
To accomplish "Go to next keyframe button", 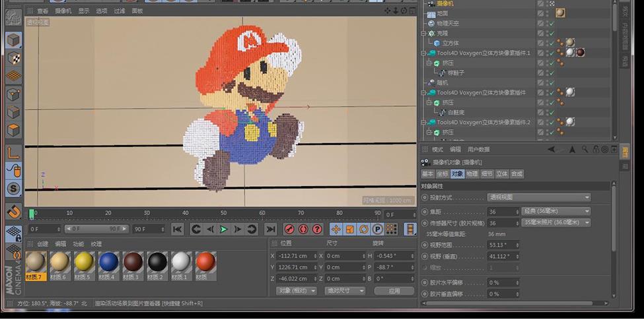I will tap(252, 230).
